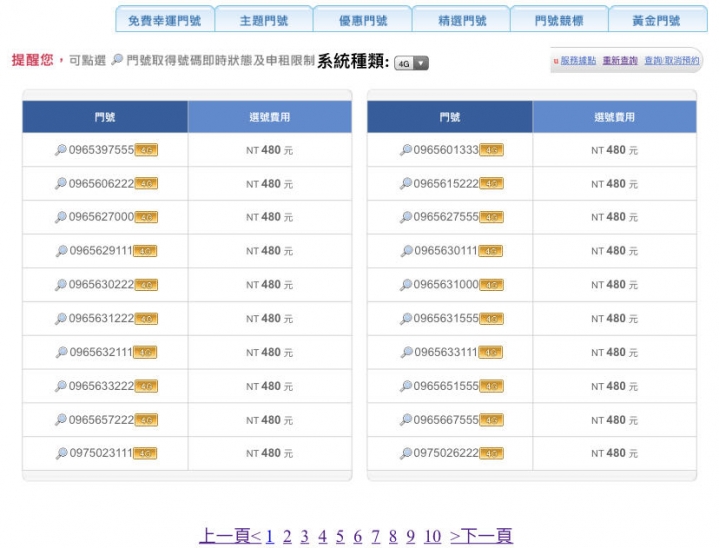Click magnifier icon beside number 0965629111

pos(62,251)
